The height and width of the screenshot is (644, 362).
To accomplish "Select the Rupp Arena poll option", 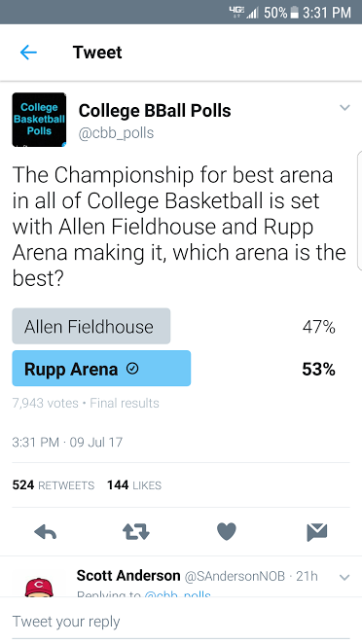I will coord(101,369).
